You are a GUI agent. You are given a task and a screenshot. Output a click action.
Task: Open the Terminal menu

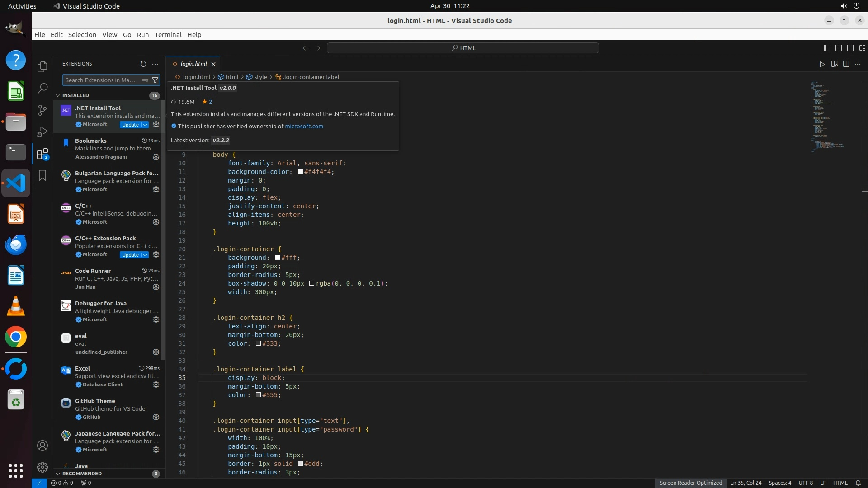click(x=168, y=35)
